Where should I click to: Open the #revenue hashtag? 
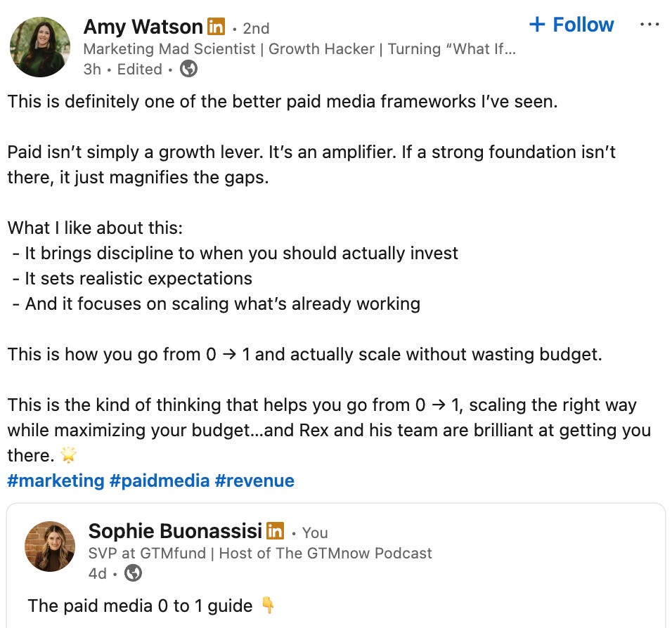(x=254, y=480)
